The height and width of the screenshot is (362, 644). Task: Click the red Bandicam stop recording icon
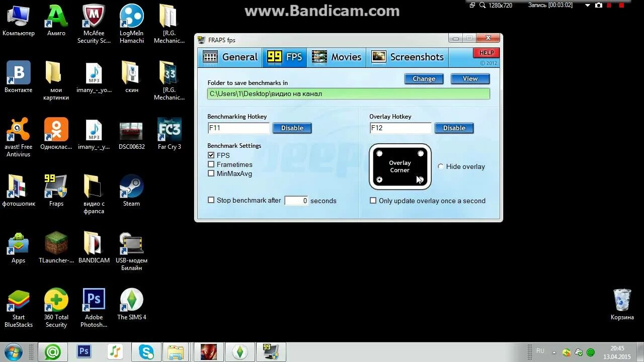point(623,5)
